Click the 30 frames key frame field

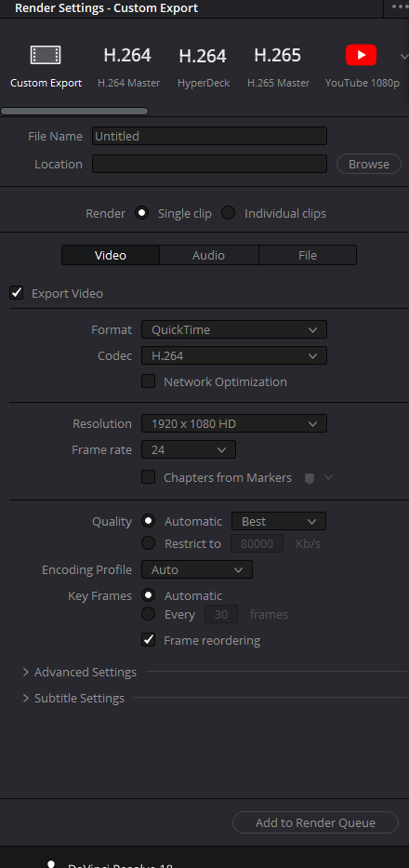[221, 614]
